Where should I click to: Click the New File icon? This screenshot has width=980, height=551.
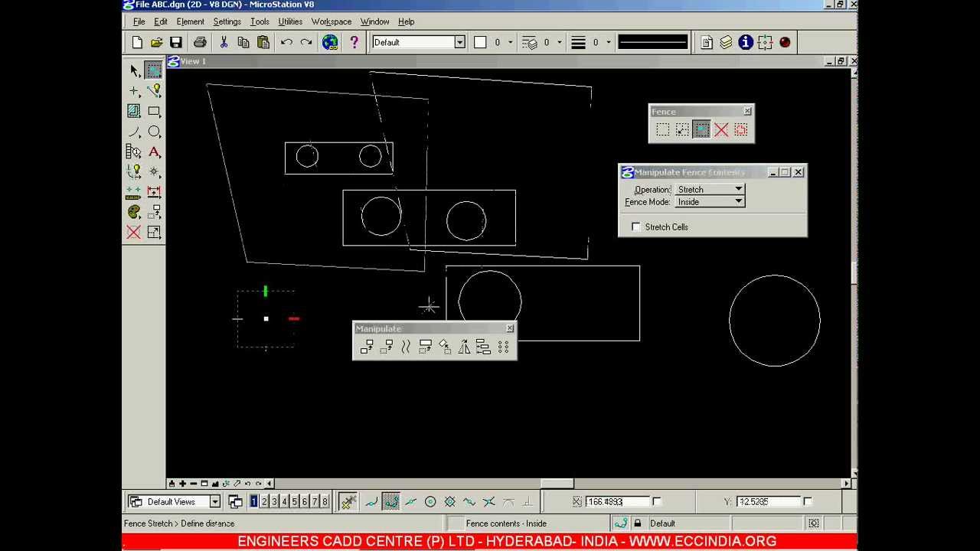[137, 43]
